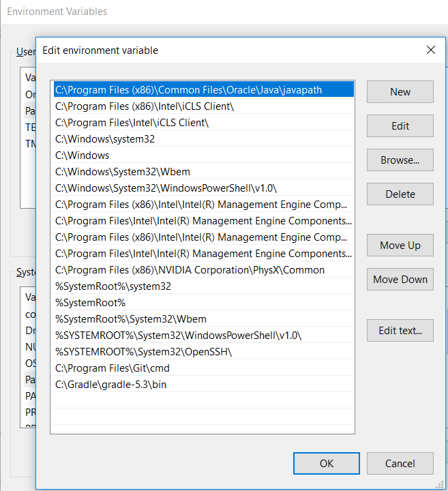Select C:\Windows\System32\Wbem entry

[x=203, y=172]
